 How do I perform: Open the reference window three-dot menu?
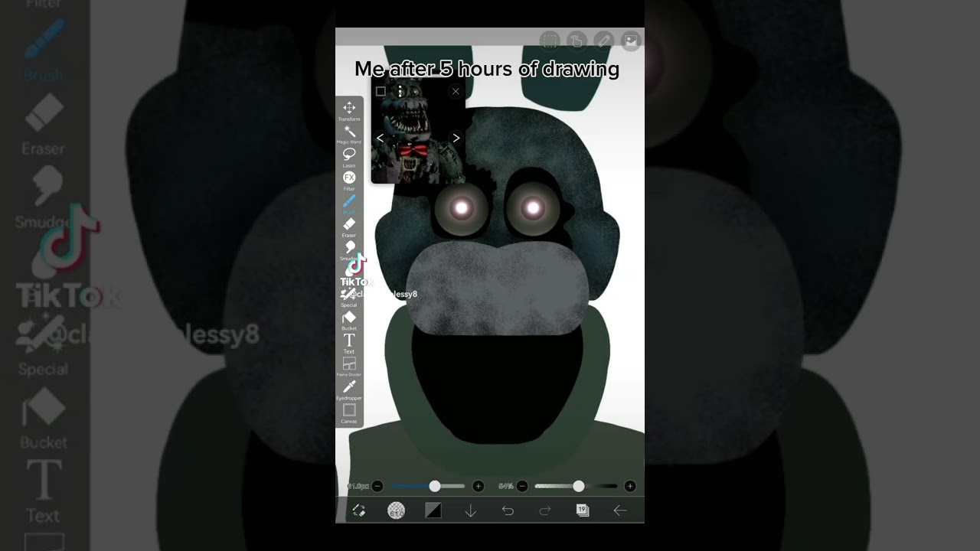tap(400, 91)
